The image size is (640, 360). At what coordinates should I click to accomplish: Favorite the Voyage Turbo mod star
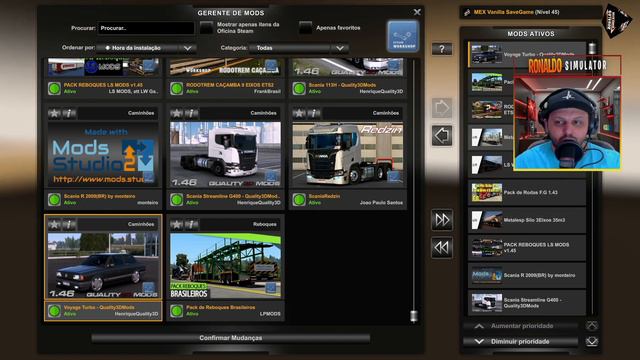[x=54, y=224]
